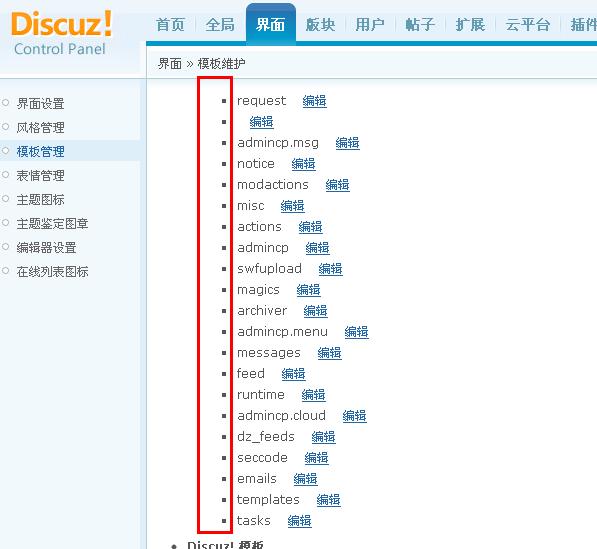Open 表情管理 sidebar item
The height and width of the screenshot is (549, 597).
[40, 176]
